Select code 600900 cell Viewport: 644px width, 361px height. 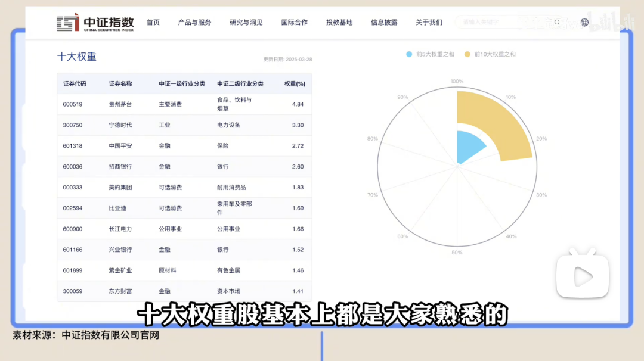coord(73,229)
